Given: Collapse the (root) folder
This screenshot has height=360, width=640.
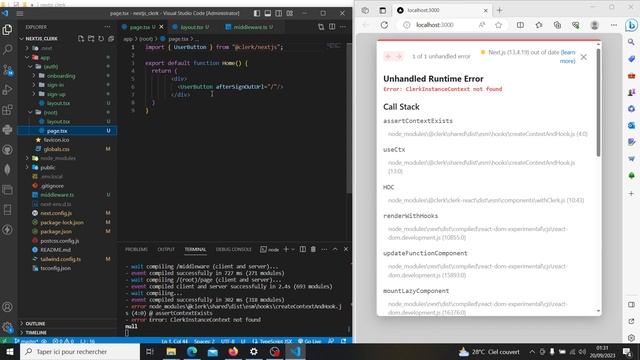Looking at the screenshot, I should (x=31, y=112).
